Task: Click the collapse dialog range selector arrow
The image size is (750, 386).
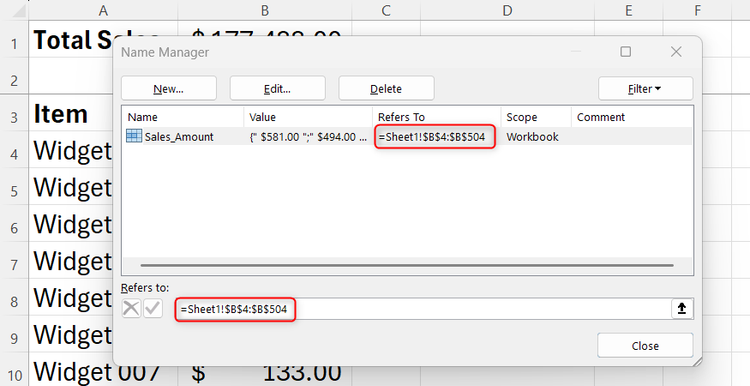Action: [x=682, y=309]
